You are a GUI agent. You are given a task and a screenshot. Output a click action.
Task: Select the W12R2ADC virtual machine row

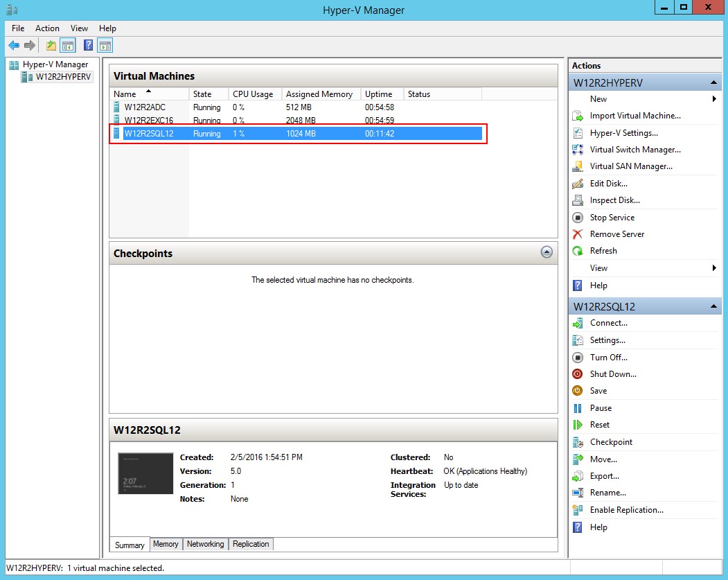point(297,107)
